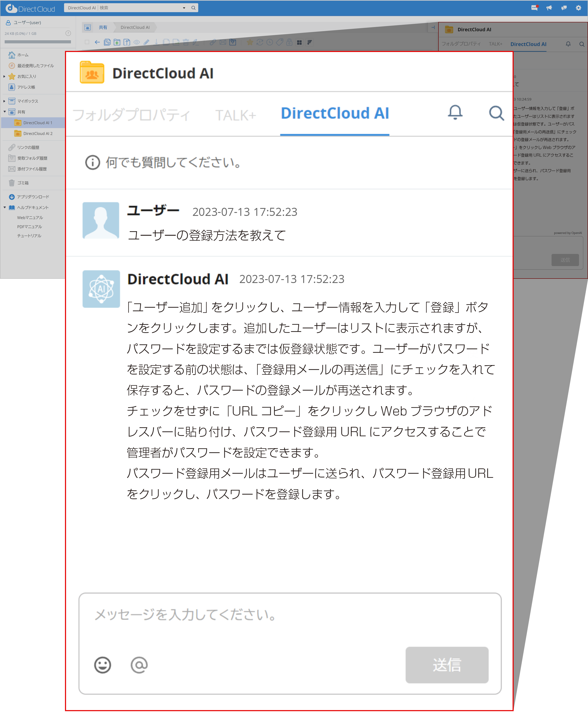The image size is (588, 712).
Task: Open the chat message icon with red dot
Action: click(535, 8)
